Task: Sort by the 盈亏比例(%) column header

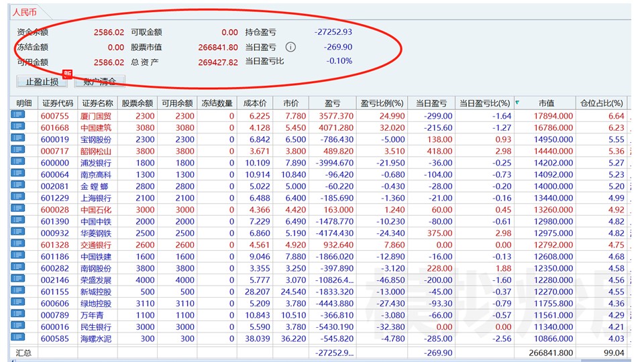Action: click(382, 103)
